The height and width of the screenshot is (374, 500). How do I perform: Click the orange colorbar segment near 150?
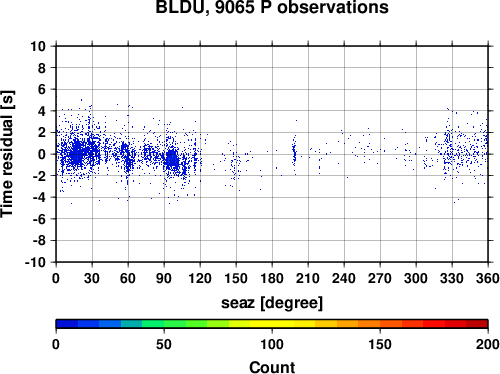[x=380, y=324]
